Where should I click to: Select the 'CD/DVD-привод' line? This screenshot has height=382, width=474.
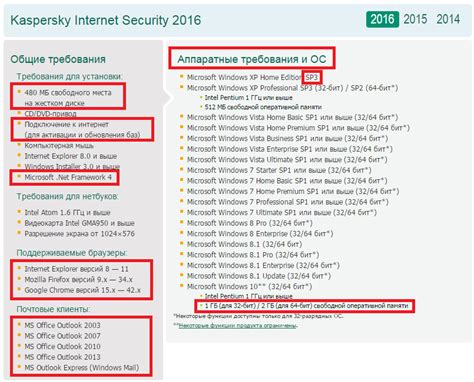[50, 114]
